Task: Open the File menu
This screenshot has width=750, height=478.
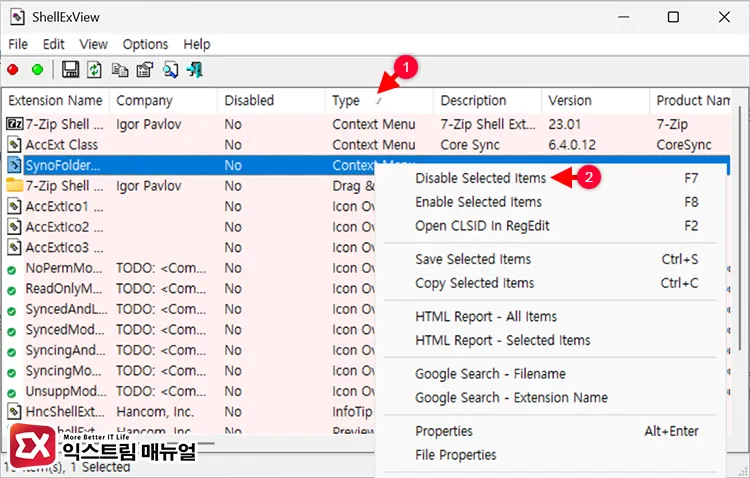Action: tap(18, 44)
